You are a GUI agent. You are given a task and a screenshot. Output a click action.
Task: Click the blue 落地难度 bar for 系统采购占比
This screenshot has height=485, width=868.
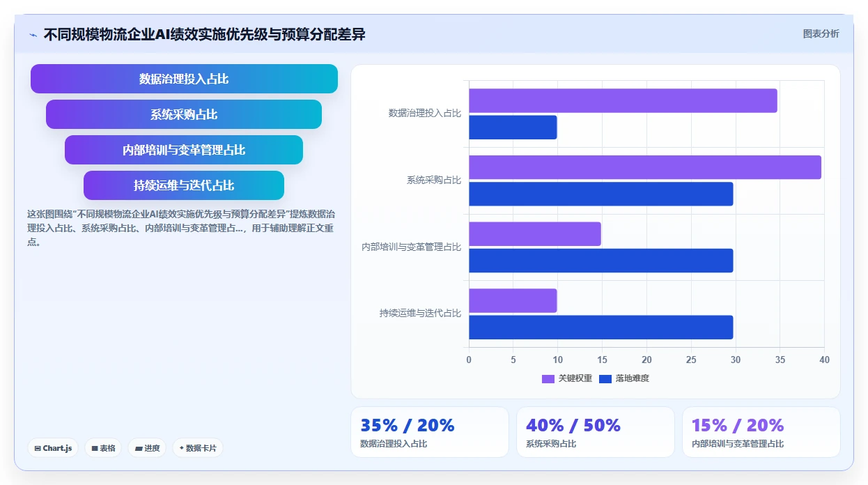[x=601, y=194]
